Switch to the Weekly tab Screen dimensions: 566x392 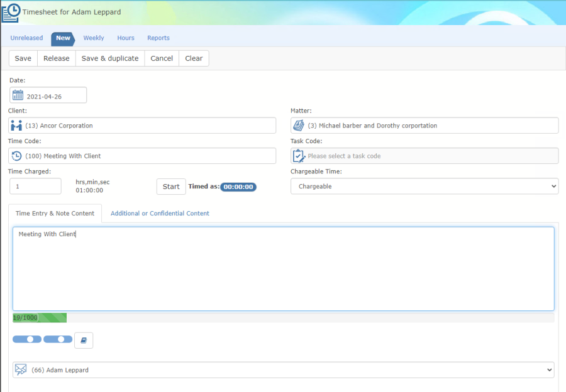(94, 38)
